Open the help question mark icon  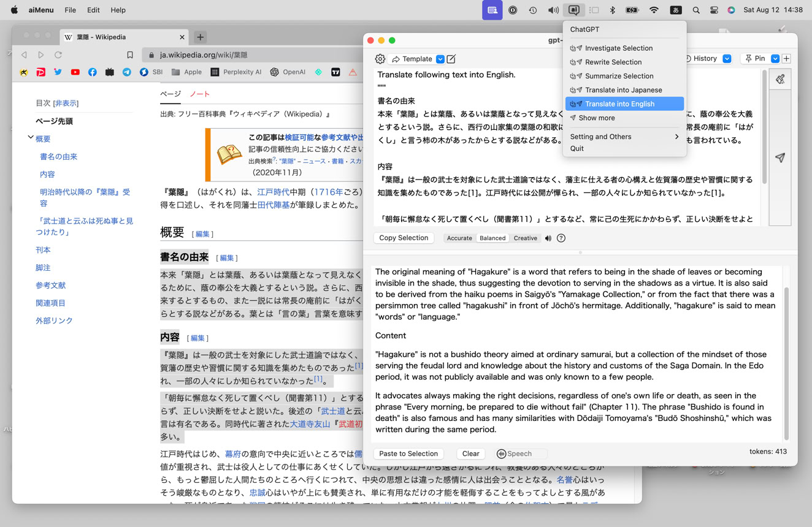click(561, 238)
